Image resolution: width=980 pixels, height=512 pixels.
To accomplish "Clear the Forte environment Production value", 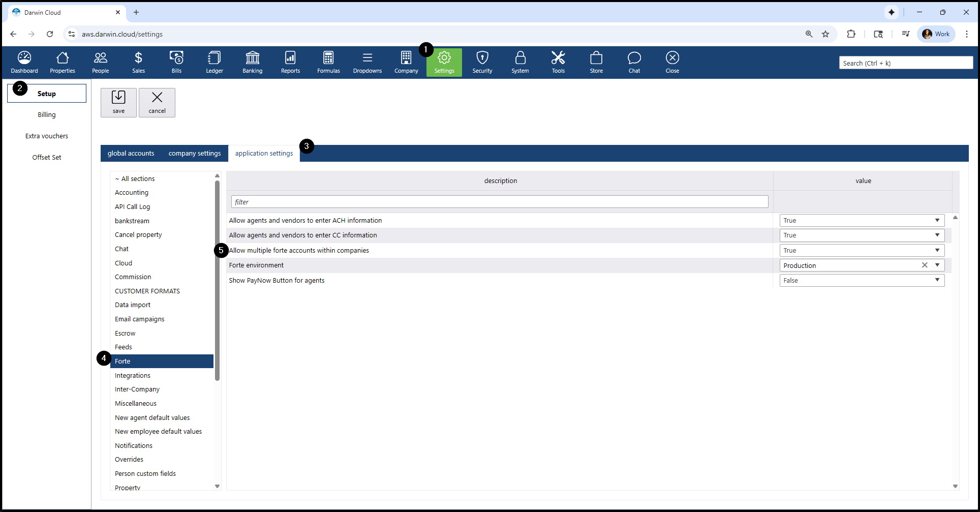I will click(x=925, y=265).
